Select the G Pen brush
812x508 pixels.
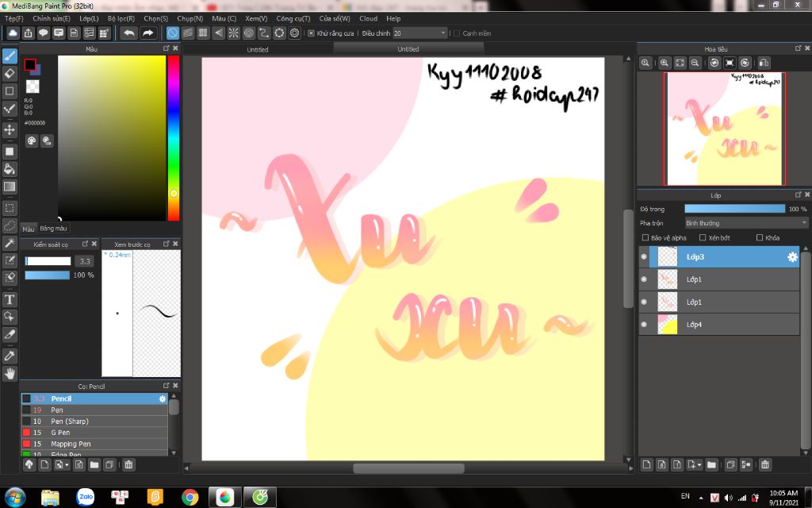tap(94, 433)
